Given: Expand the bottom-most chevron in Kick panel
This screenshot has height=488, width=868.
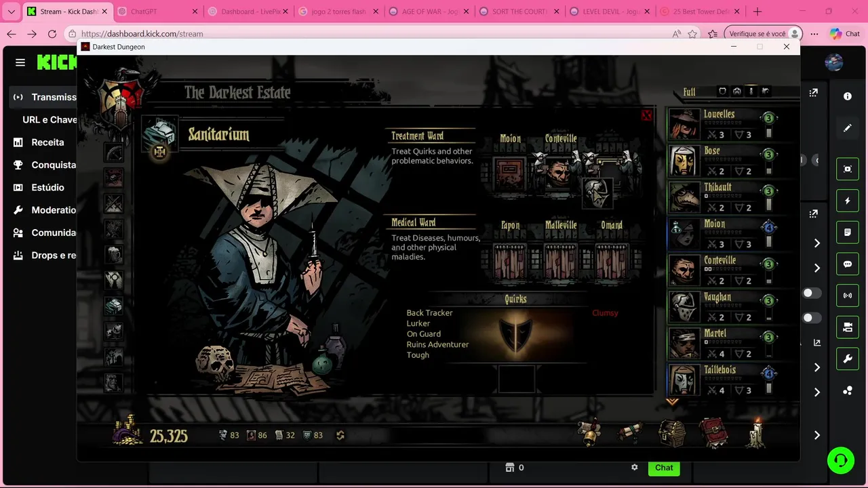Looking at the screenshot, I should [x=817, y=435].
